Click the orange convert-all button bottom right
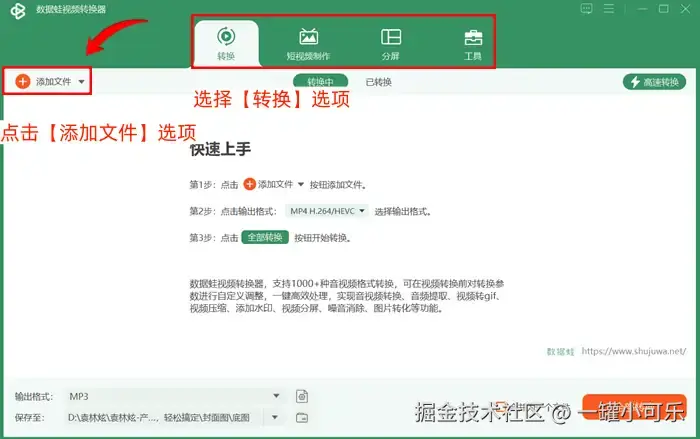Image resolution: width=700 pixels, height=439 pixels. coord(634,407)
